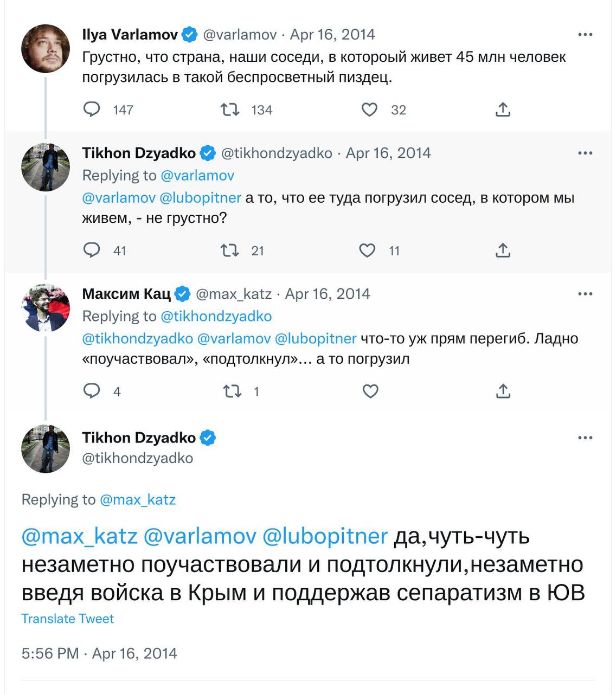Like Tikhon Dzyadko's tweet with 11 likes
The height and width of the screenshot is (694, 616).
[367, 250]
